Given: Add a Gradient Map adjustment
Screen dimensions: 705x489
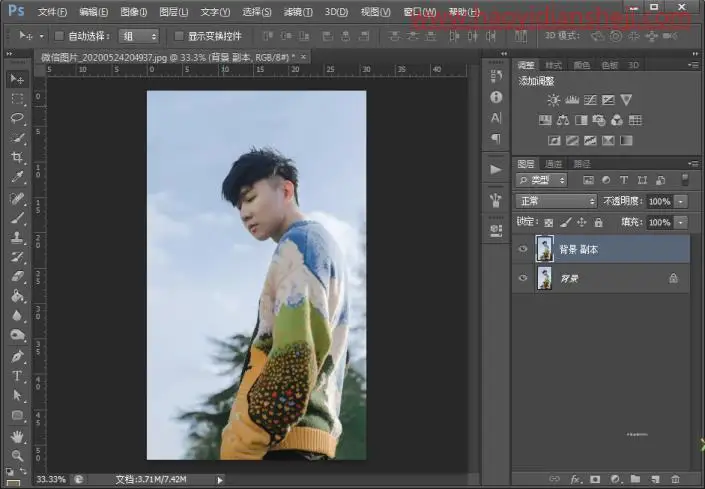Looking at the screenshot, I should click(626, 141).
